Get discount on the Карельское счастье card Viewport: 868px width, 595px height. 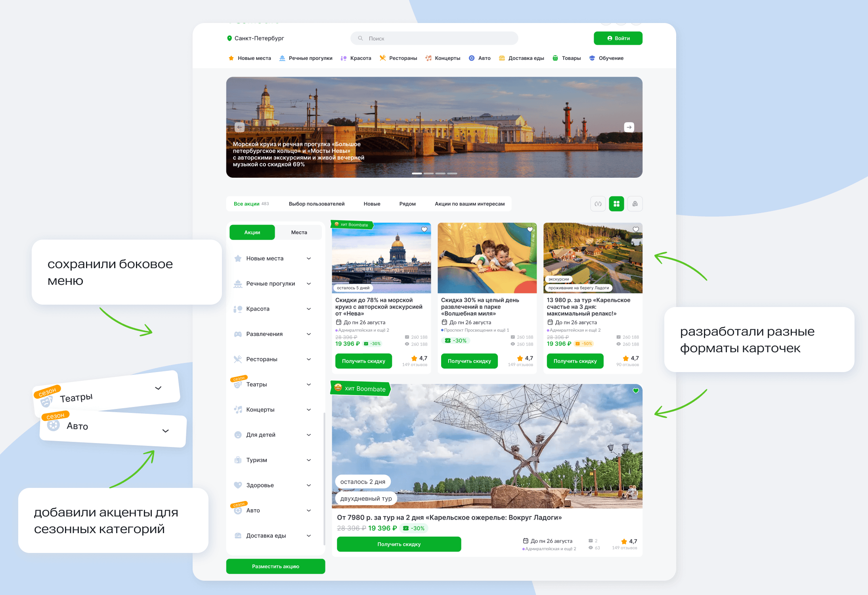[575, 361]
